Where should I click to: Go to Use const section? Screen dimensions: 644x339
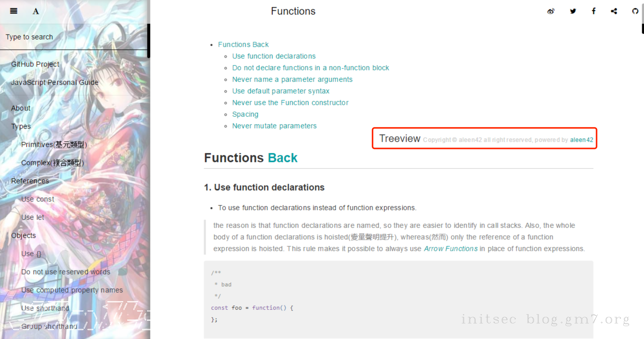coord(38,199)
